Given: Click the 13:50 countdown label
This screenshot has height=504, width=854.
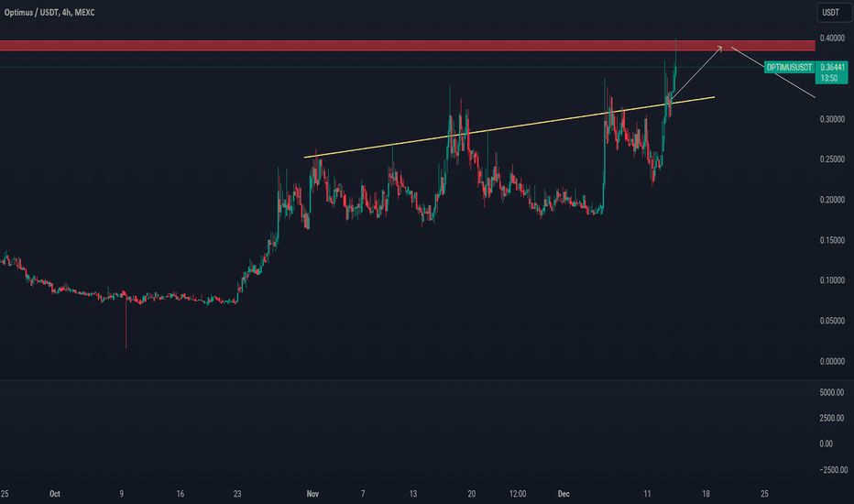Looking at the screenshot, I should point(829,79).
